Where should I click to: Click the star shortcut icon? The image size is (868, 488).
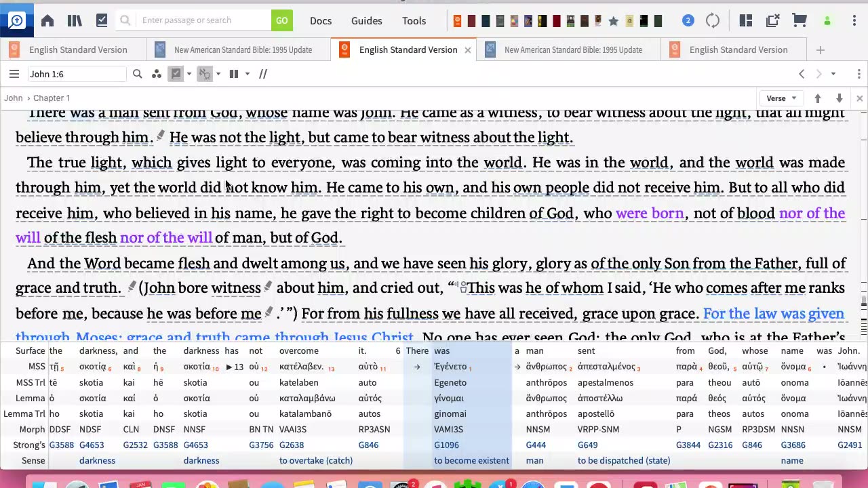[x=614, y=21]
